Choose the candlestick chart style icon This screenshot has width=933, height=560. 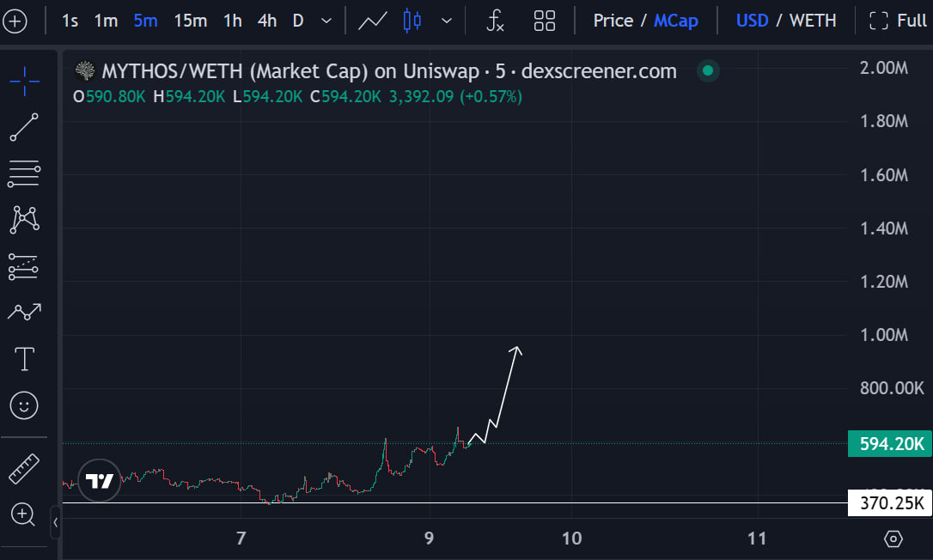[x=412, y=21]
